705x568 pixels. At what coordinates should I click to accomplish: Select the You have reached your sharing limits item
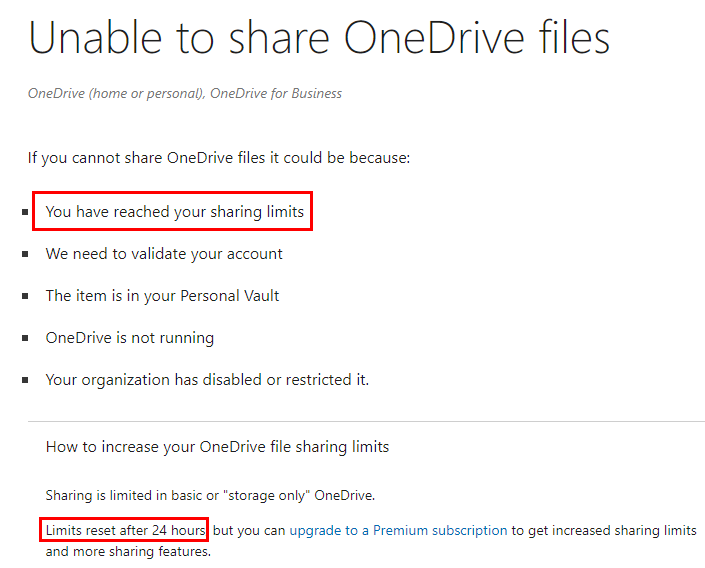(x=174, y=212)
